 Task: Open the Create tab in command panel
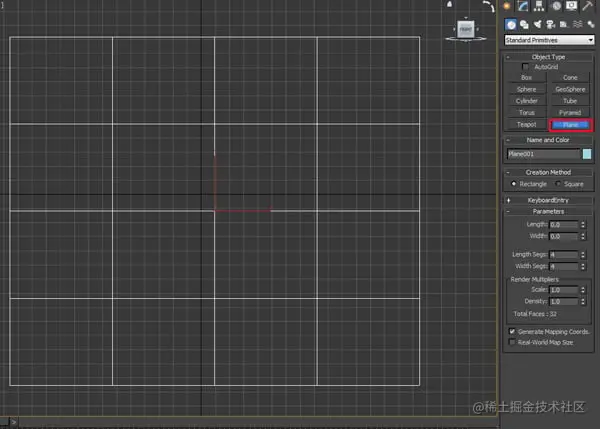click(x=507, y=6)
